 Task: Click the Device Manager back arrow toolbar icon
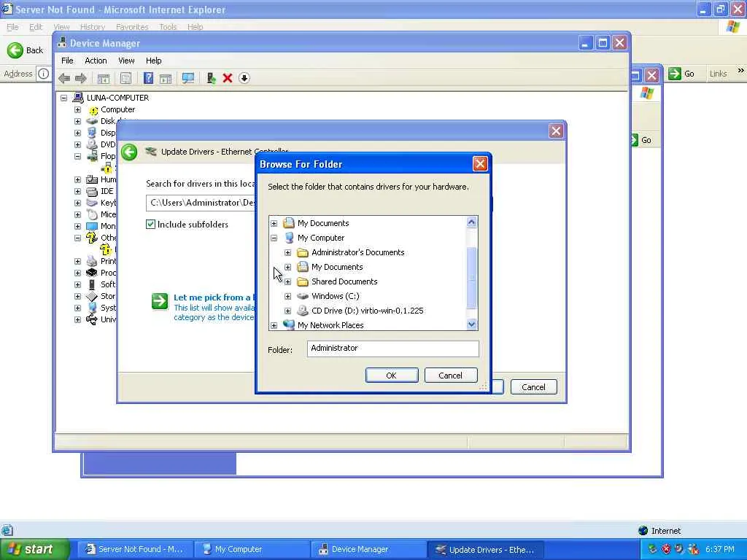point(64,78)
